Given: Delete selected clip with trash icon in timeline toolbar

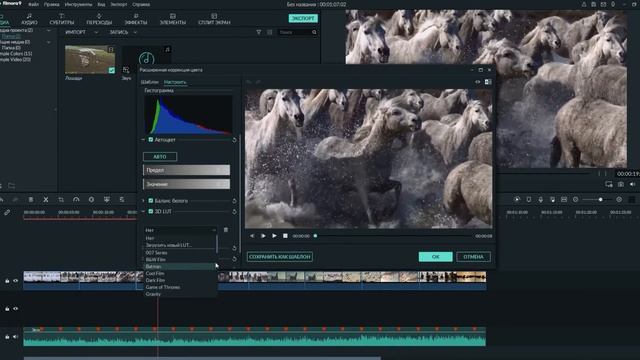Looking at the screenshot, I should 31,200.
